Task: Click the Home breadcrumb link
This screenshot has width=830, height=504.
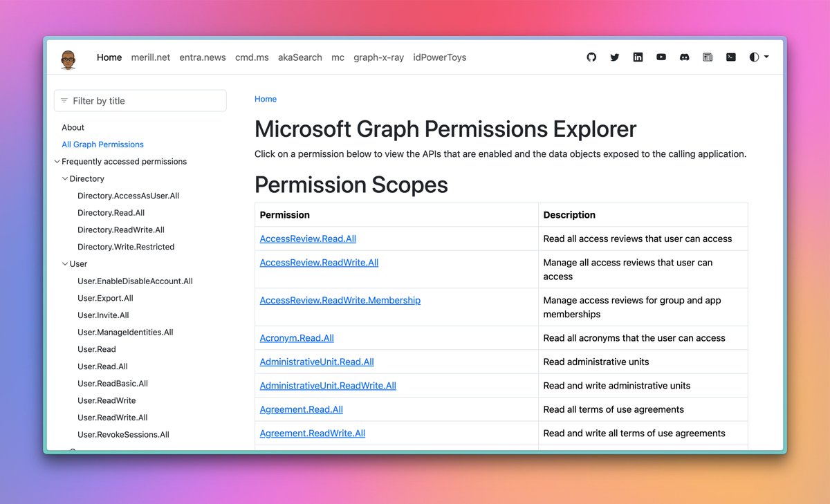Action: coord(266,99)
